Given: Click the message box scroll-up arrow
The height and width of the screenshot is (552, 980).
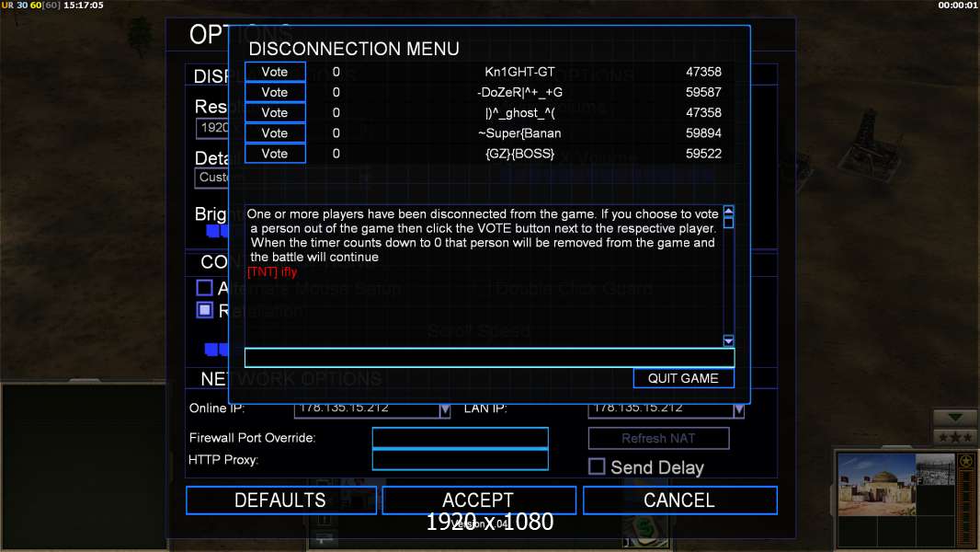Looking at the screenshot, I should click(728, 212).
